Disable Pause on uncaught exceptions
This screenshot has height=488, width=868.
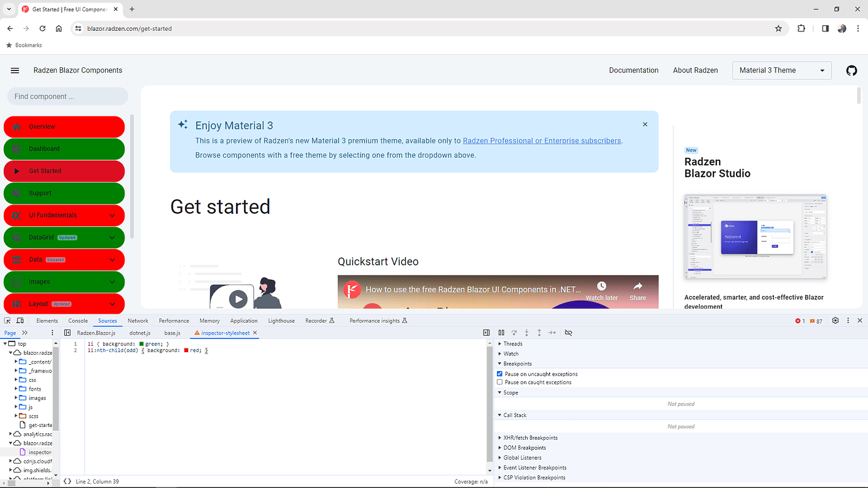click(x=499, y=374)
